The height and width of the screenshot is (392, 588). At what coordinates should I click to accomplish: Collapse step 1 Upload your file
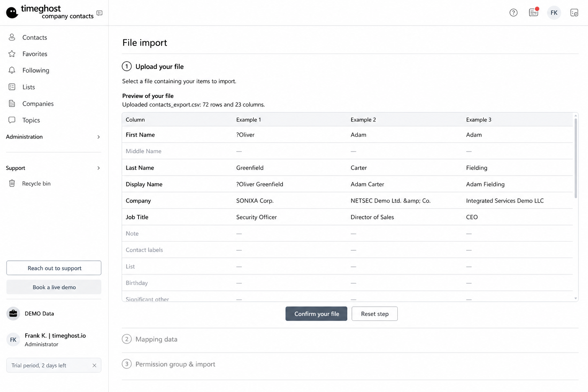[x=160, y=67]
